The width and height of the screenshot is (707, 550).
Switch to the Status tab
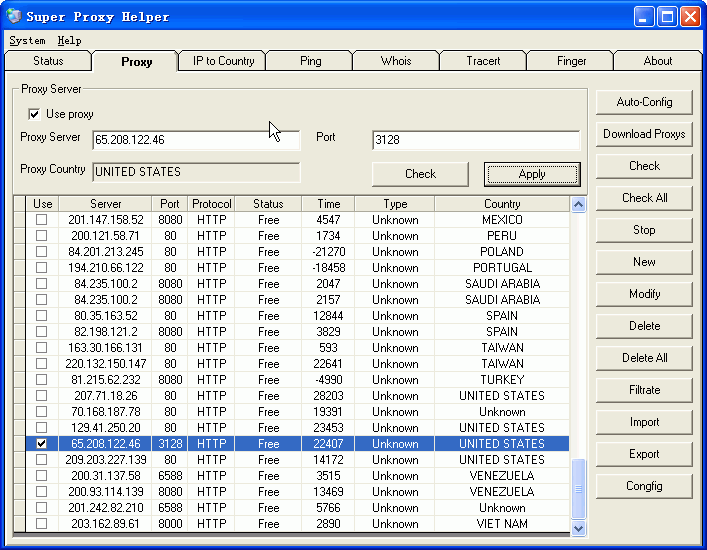point(48,61)
